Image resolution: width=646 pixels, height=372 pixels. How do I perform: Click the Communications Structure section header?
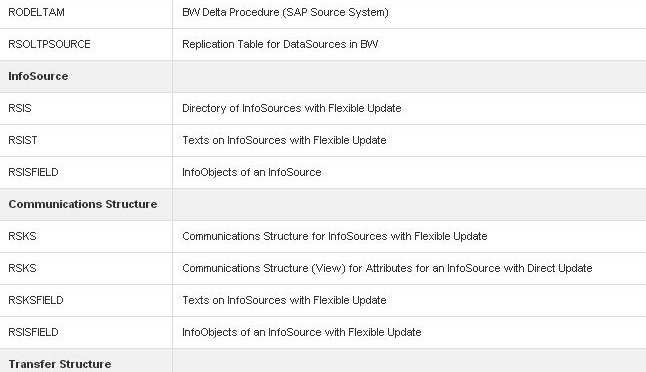[82, 204]
